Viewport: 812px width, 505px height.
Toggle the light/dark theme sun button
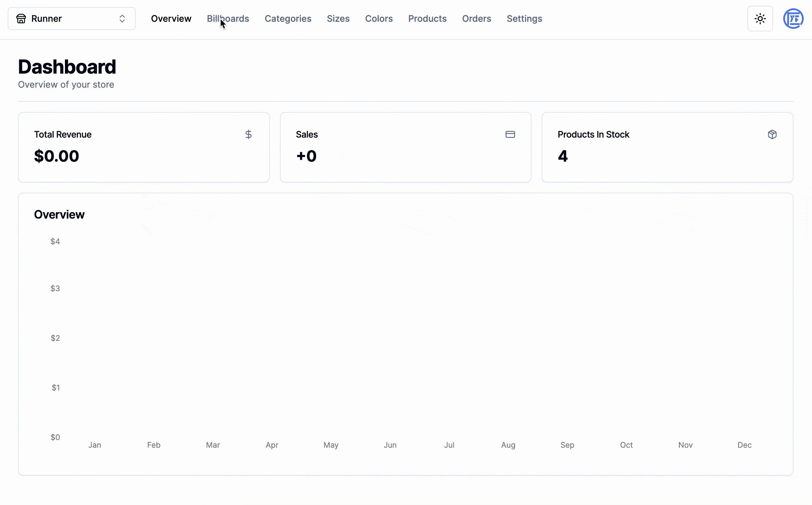pyautogui.click(x=760, y=19)
